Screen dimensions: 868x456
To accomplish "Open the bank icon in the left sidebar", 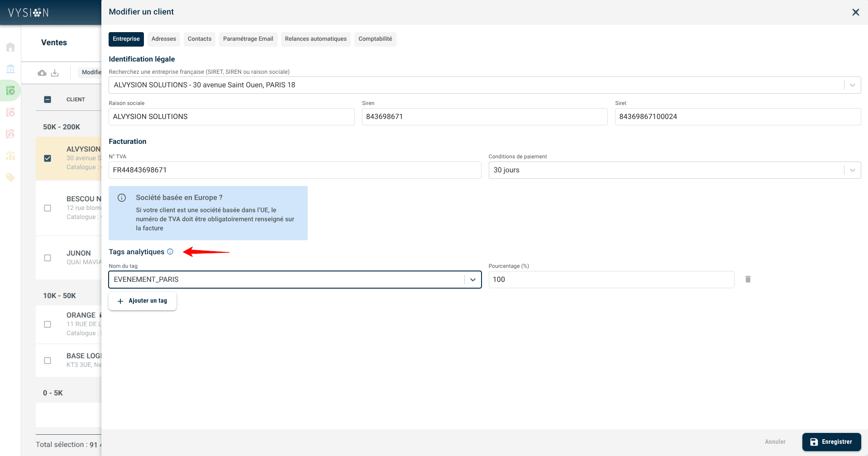I will 10,69.
